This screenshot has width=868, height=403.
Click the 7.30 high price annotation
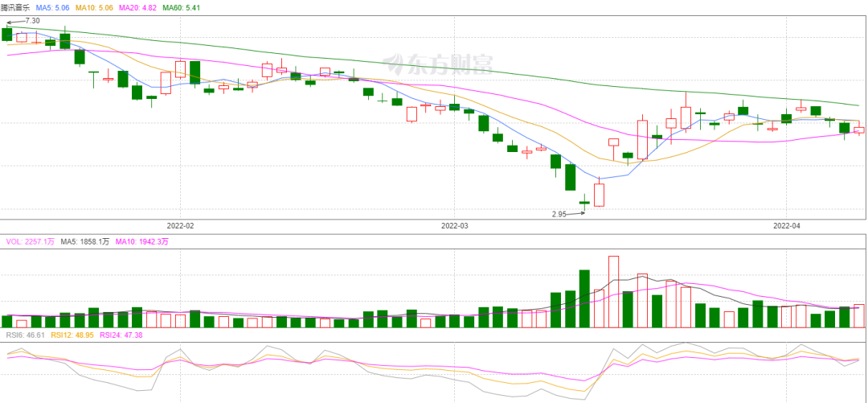point(33,20)
